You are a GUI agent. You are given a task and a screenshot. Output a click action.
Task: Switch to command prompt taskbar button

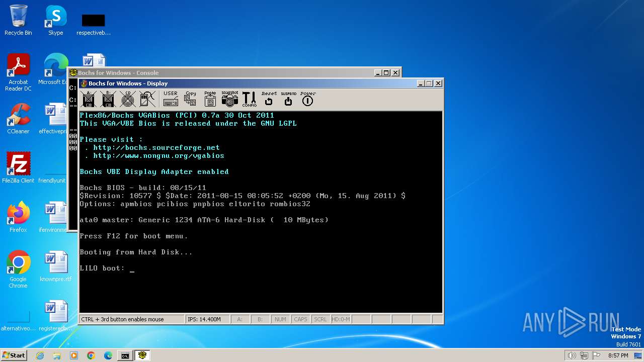coord(125,355)
